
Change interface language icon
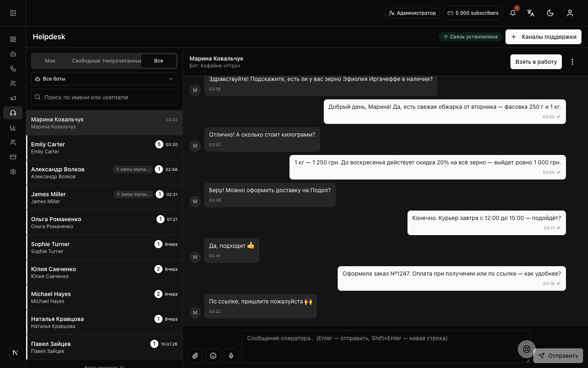(531, 13)
